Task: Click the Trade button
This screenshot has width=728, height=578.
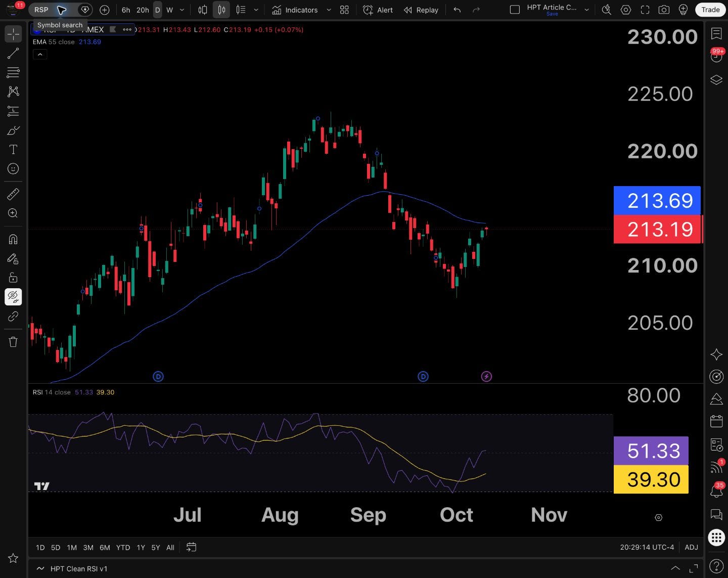Action: coord(710,10)
